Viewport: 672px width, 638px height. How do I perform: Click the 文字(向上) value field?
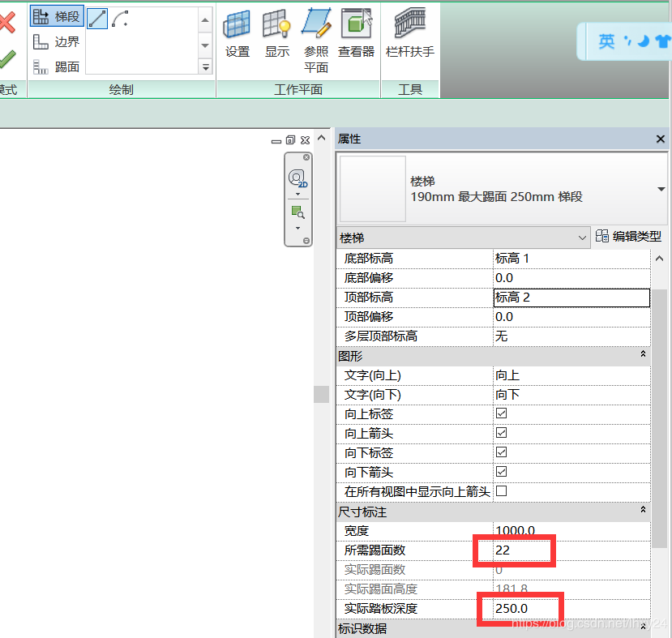coord(571,375)
